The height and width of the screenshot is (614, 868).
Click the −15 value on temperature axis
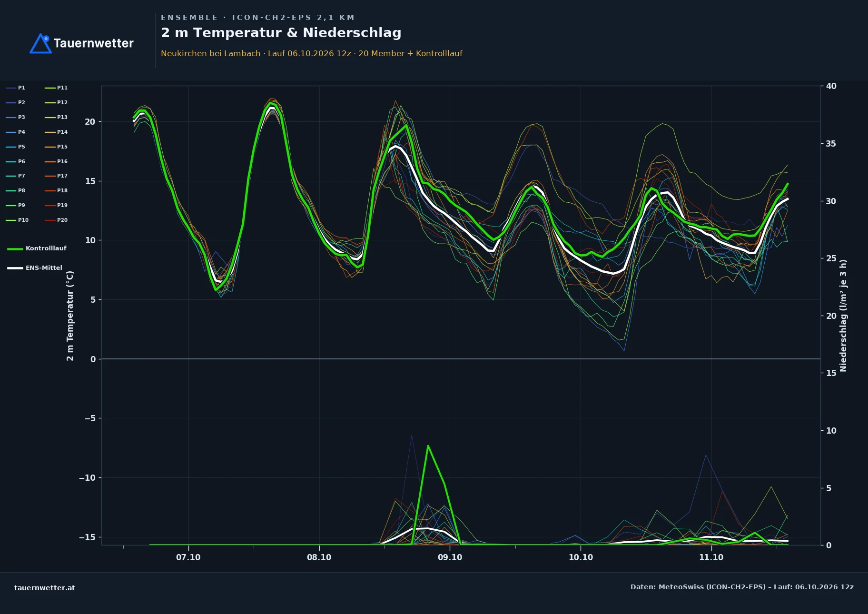click(x=87, y=537)
